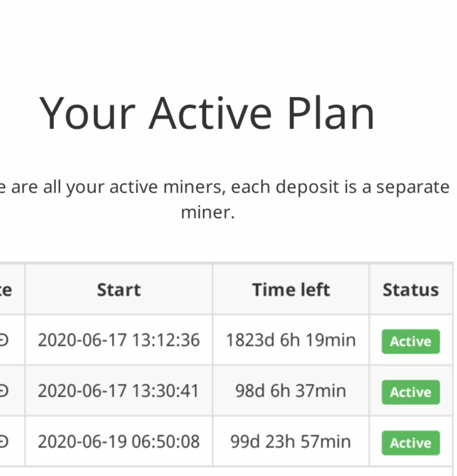This screenshot has width=457, height=476.
Task: Click the Time left column header
Action: tap(291, 290)
